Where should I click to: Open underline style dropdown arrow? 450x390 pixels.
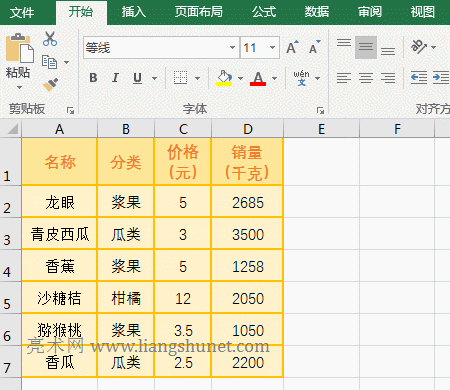[x=154, y=78]
